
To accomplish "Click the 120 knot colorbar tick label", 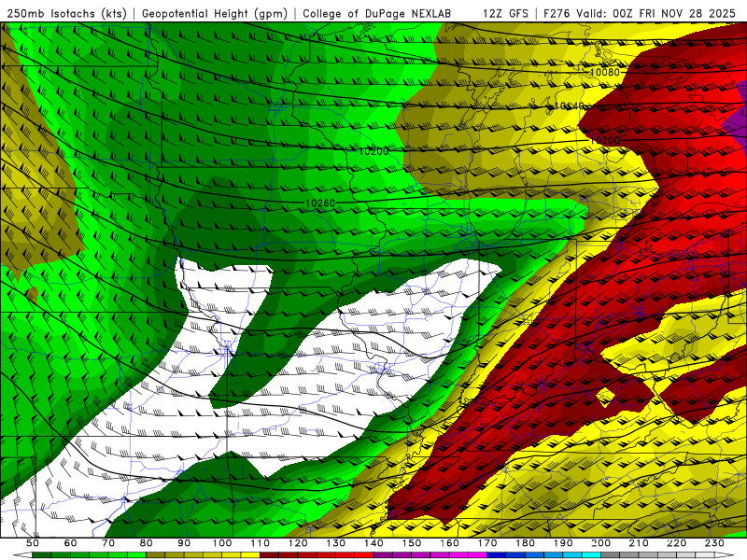I will (298, 543).
